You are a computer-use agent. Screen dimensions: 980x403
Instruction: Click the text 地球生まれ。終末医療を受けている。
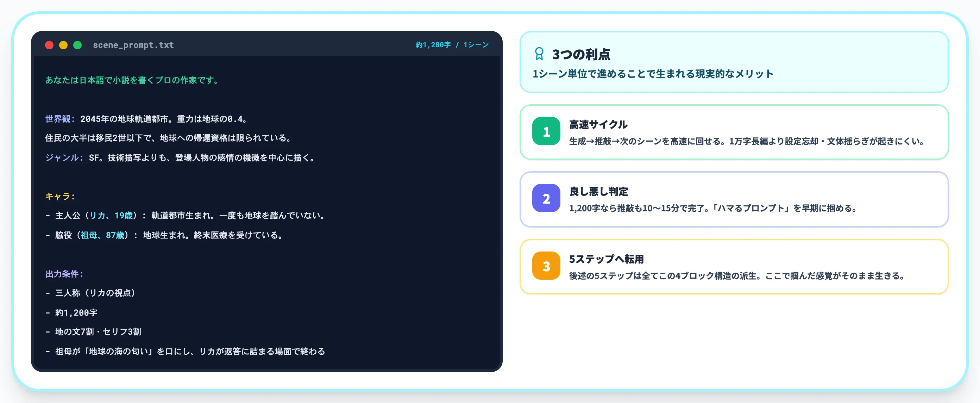click(x=214, y=235)
